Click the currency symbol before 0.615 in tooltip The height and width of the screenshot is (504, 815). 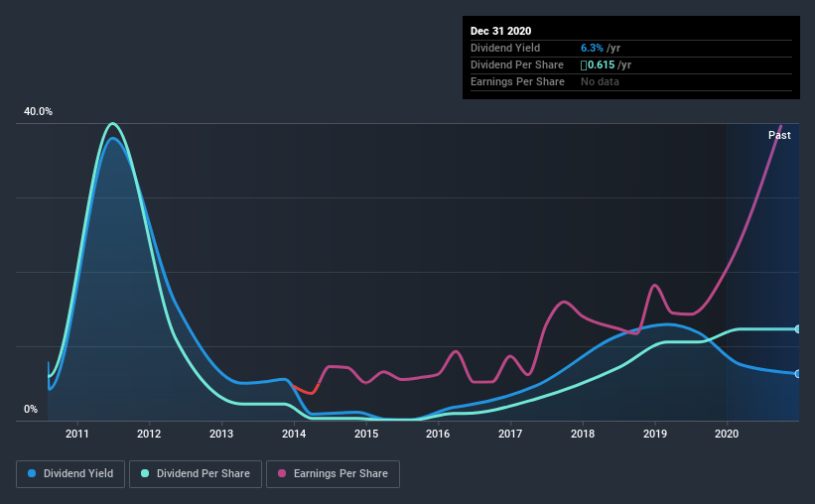click(585, 65)
